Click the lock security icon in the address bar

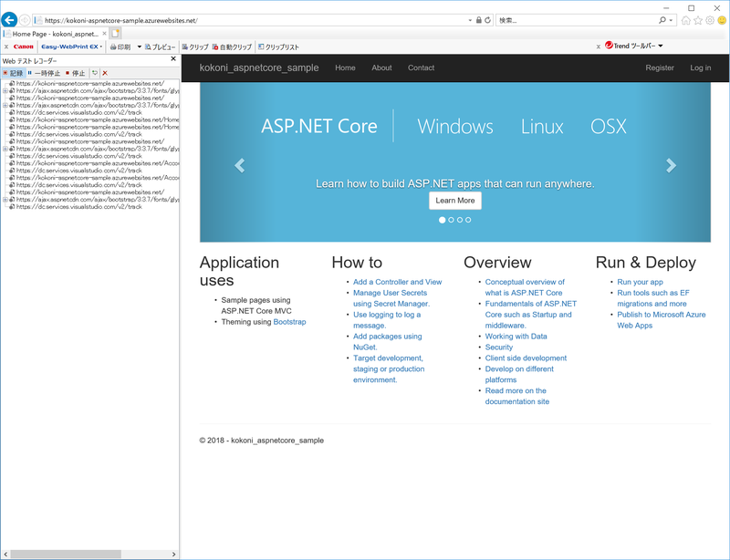tap(478, 20)
